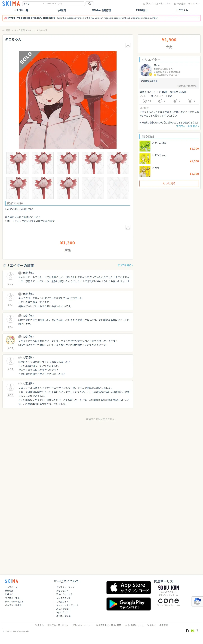This screenshot has height=644, width=203.
Task: Click 出品する in the footer
Action: [9, 595]
